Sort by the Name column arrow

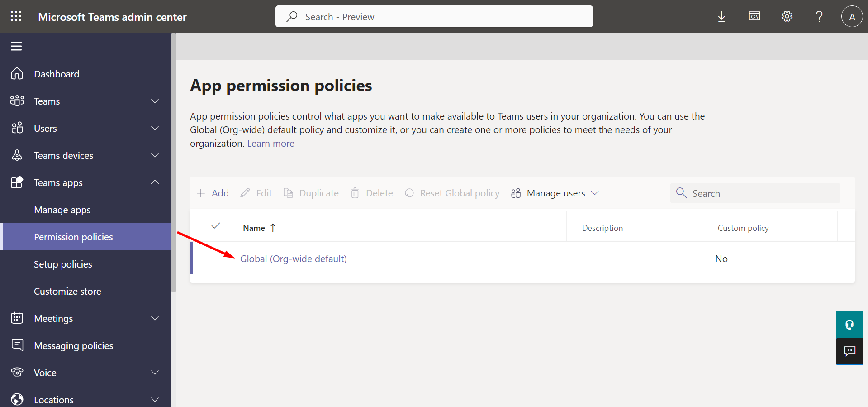273,228
